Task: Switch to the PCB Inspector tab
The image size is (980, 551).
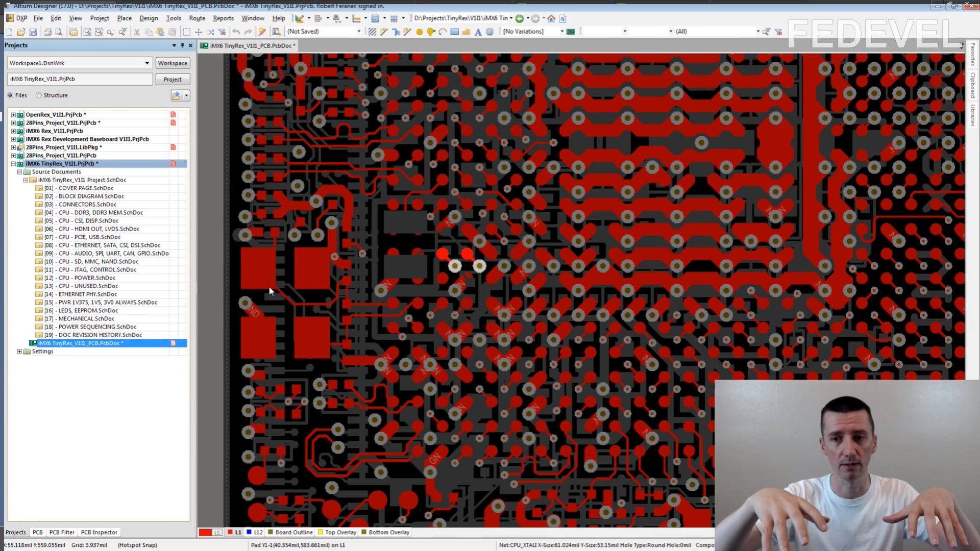Action: pyautogui.click(x=99, y=532)
